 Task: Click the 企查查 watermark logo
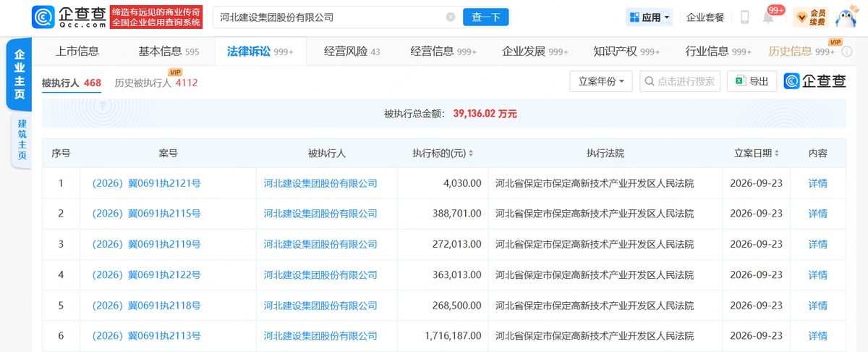[x=814, y=81]
